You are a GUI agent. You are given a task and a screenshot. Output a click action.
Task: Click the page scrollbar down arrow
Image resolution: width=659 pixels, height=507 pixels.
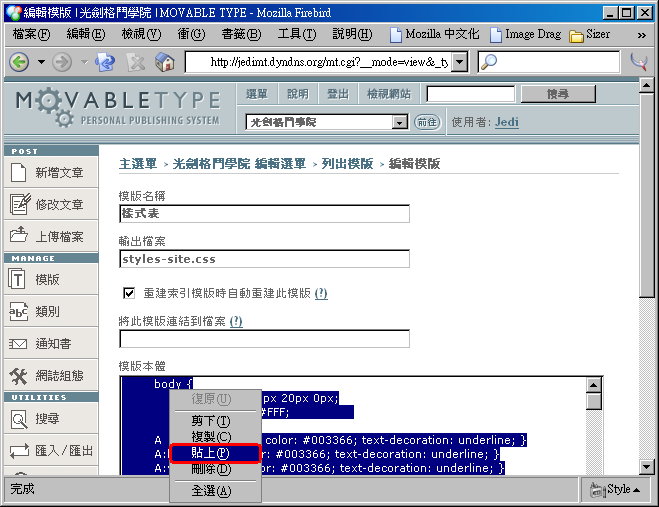[x=646, y=467]
